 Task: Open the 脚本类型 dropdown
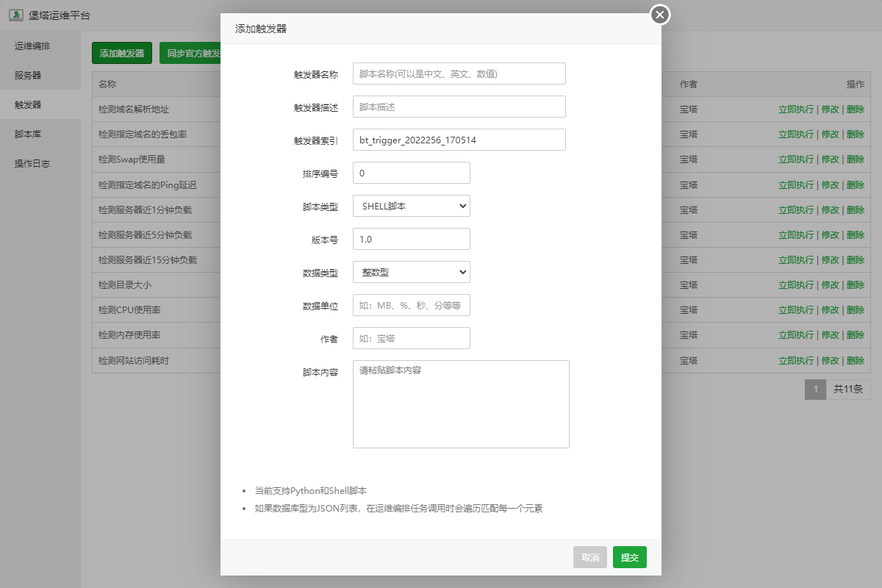click(x=411, y=207)
